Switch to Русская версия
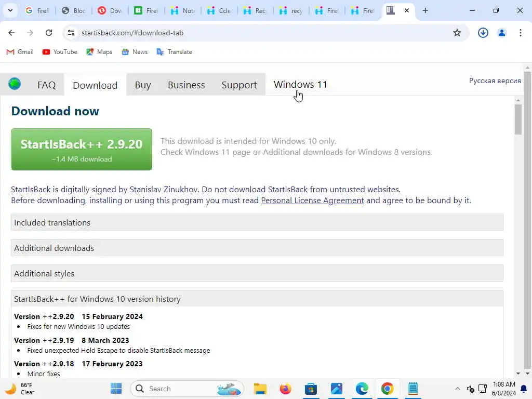Image resolution: width=532 pixels, height=399 pixels. coord(495,81)
